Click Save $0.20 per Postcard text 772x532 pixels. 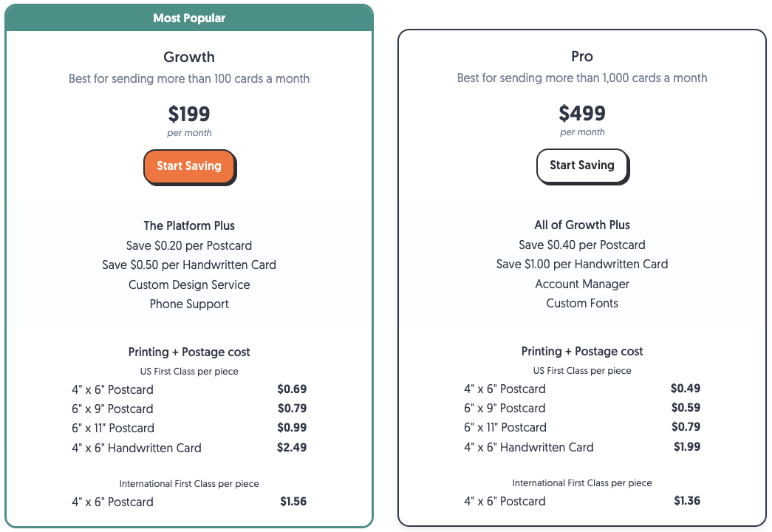point(189,245)
